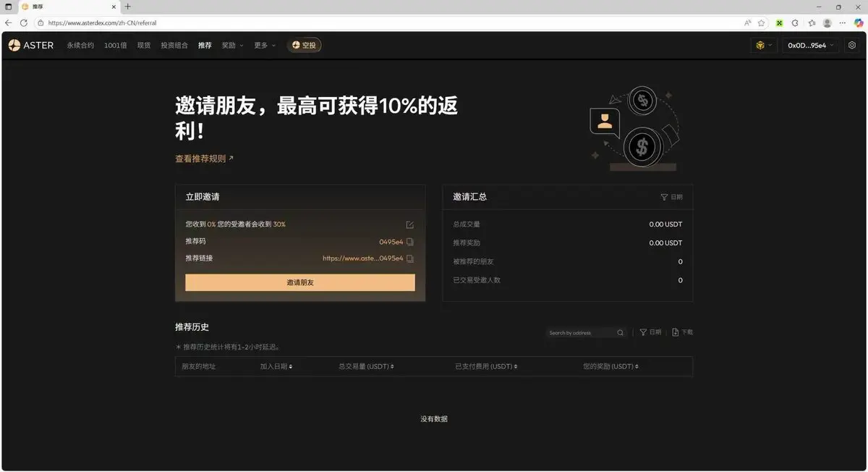The width and height of the screenshot is (868, 472).
Task: Click the ASTER logo
Action: (31, 45)
